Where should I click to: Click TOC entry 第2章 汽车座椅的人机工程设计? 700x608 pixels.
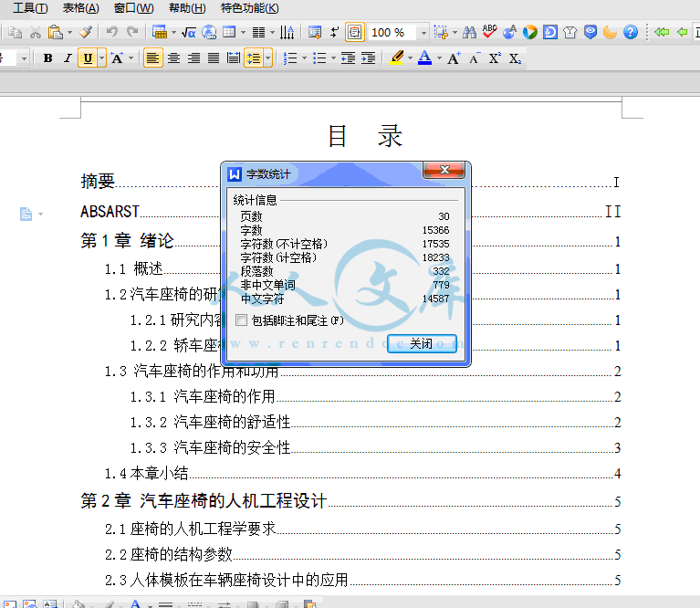pos(350,501)
